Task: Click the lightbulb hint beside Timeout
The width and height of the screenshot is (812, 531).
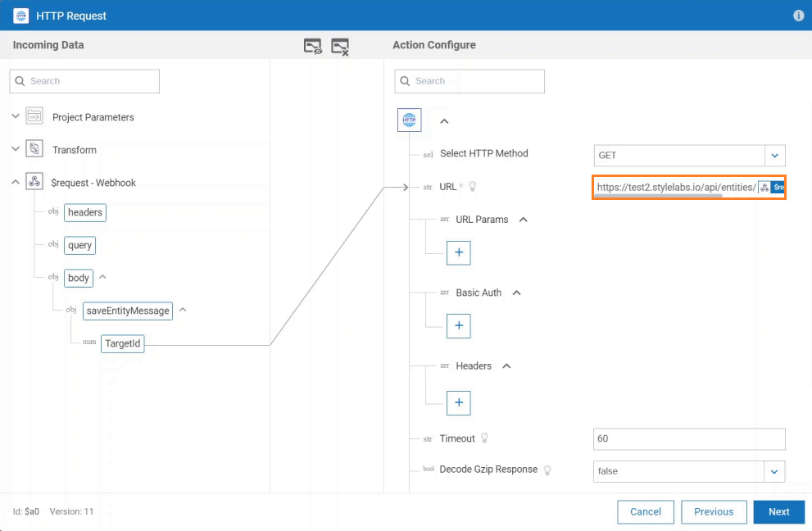Action: point(485,438)
